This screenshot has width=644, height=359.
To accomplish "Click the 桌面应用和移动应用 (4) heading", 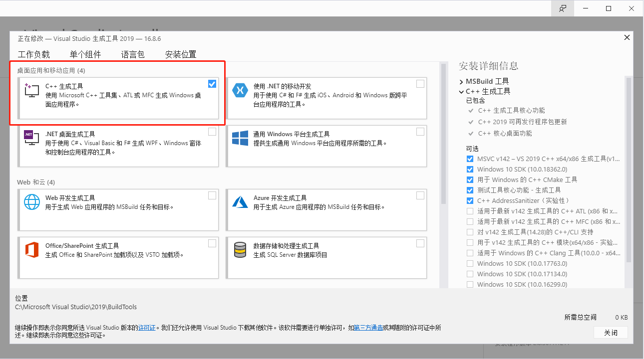I will coord(51,71).
